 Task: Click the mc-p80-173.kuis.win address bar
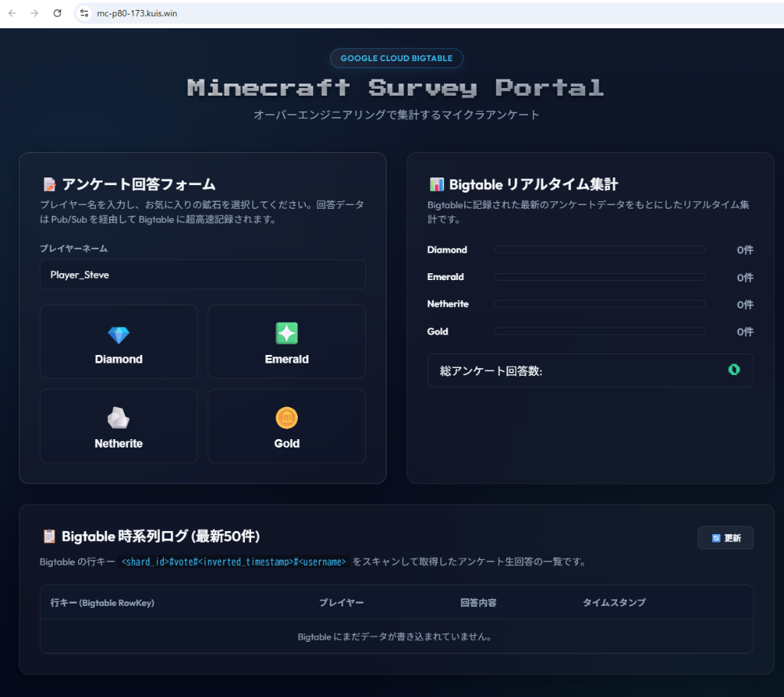pos(430,13)
